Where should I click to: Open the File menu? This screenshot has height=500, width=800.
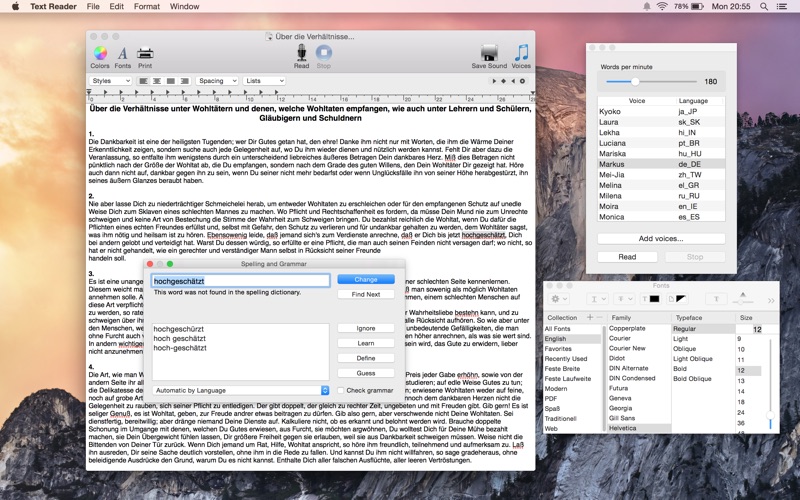point(93,6)
